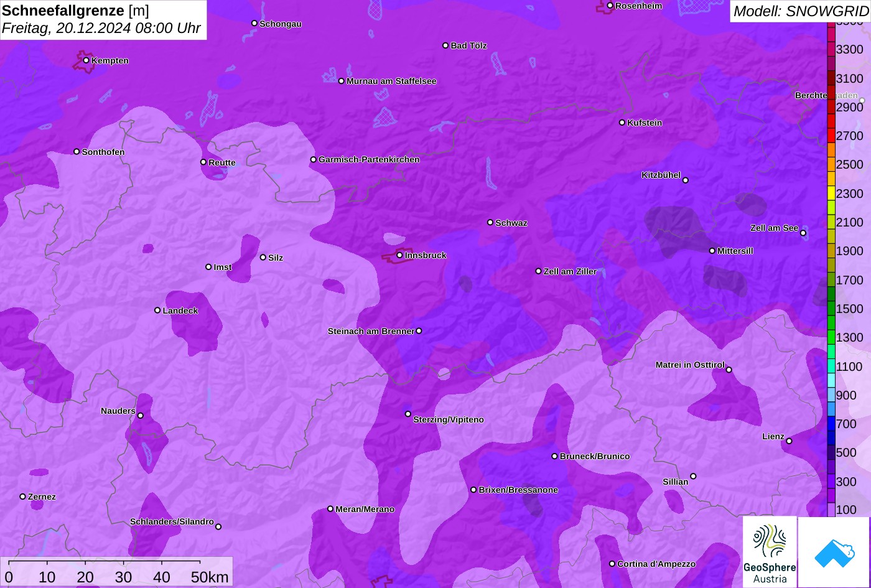Click the "Modell: SNOWGRID" label
The width and height of the screenshot is (871, 588).
point(801,11)
